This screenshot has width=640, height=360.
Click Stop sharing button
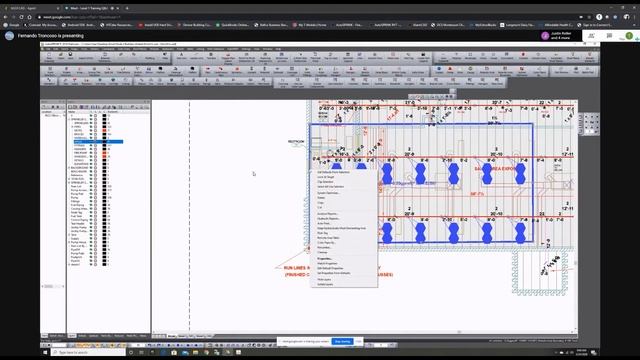(342, 341)
